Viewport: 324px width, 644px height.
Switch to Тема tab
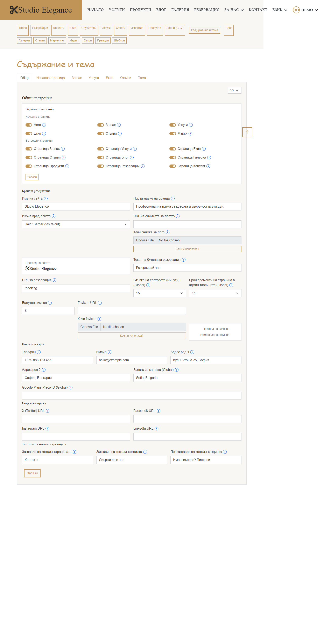click(142, 78)
